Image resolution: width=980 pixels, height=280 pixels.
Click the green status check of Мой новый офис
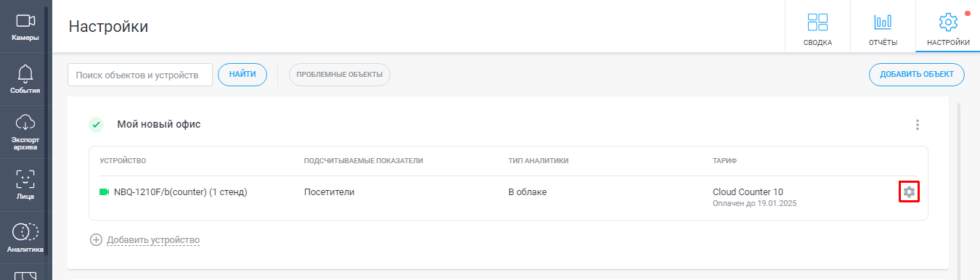click(97, 125)
